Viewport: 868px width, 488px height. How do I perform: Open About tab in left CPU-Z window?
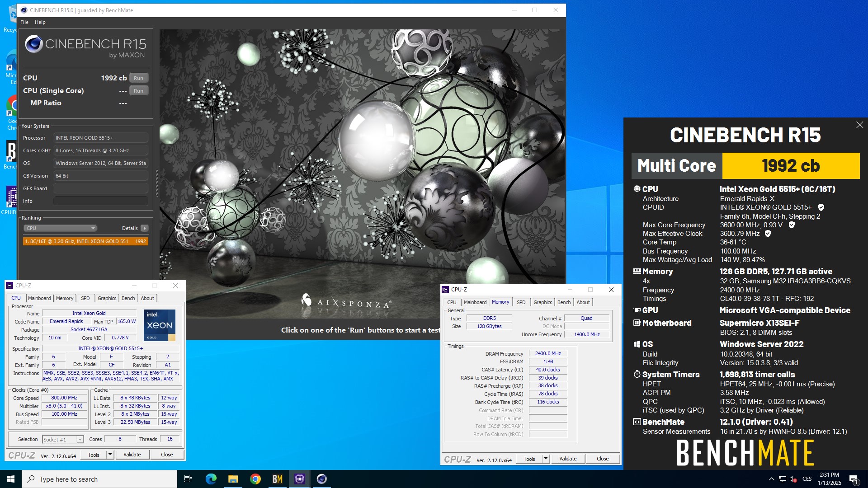coord(147,298)
